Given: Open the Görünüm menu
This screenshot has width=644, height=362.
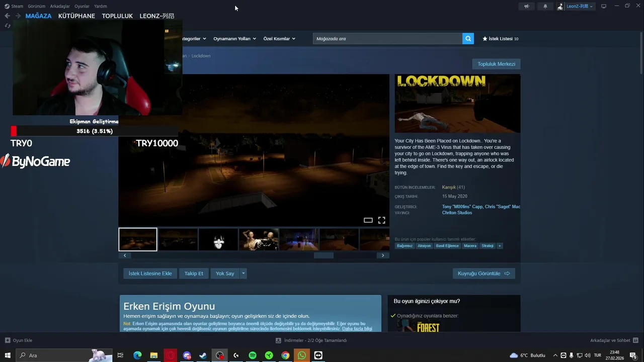Looking at the screenshot, I should coord(37,6).
